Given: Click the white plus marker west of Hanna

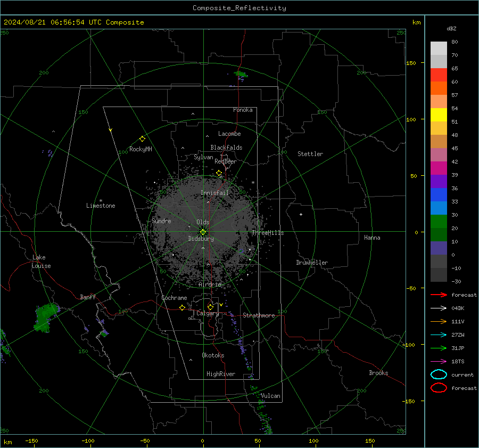Looking at the screenshot, I should click(301, 214).
